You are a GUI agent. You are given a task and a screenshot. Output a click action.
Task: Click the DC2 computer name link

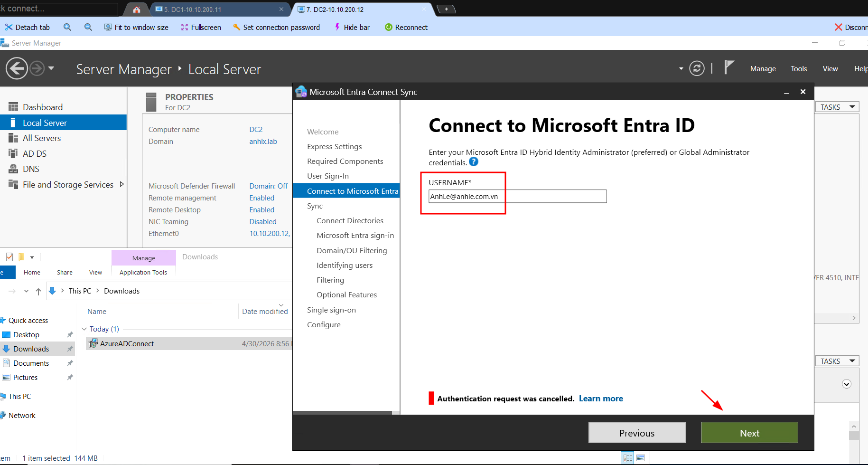pyautogui.click(x=256, y=130)
